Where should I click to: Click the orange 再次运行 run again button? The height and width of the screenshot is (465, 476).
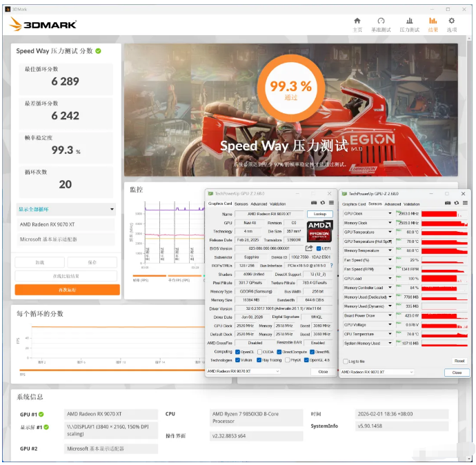click(67, 290)
